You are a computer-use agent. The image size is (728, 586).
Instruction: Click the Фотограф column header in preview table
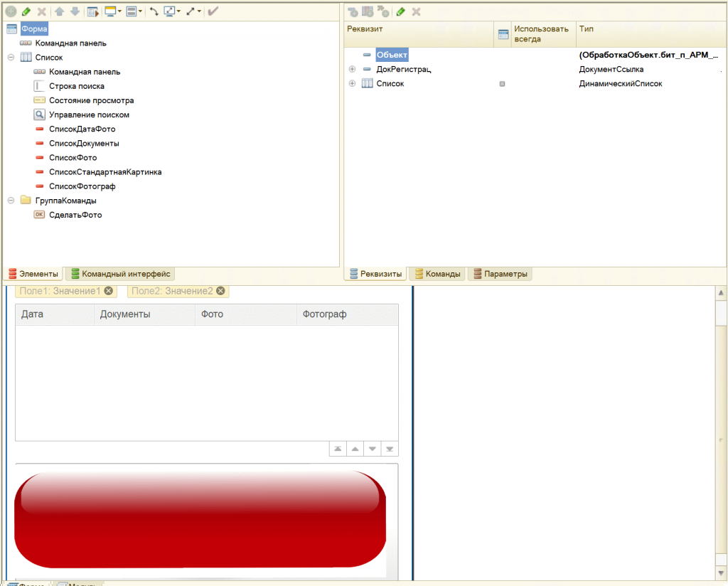point(347,314)
